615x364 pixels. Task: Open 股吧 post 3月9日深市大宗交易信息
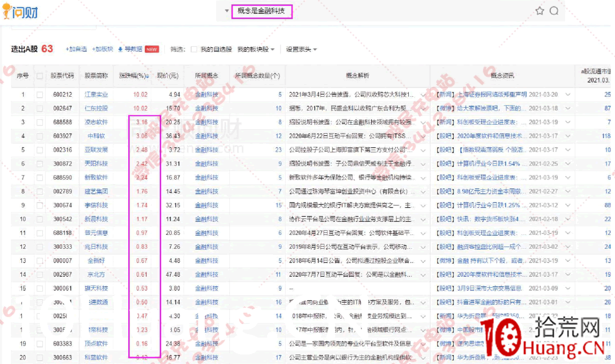pos(489,288)
